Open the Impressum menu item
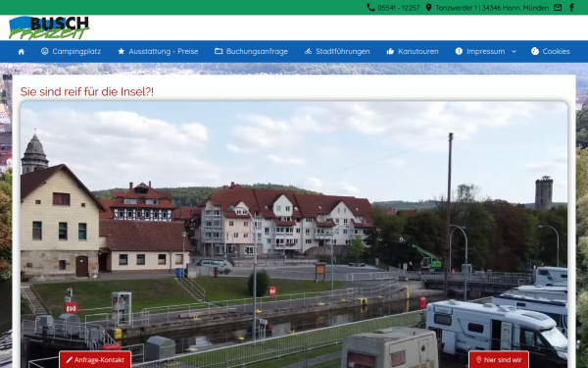 point(480,51)
